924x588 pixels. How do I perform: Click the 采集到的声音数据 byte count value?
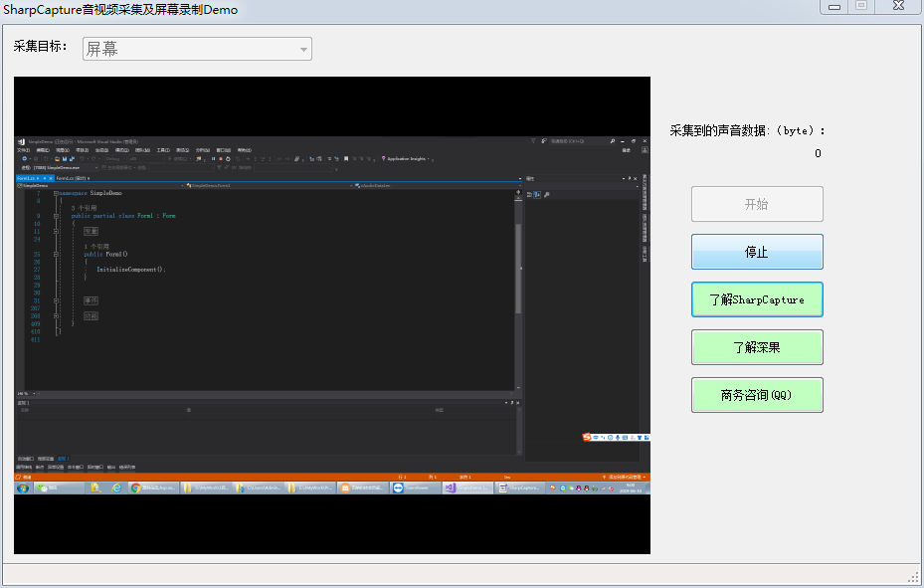(818, 153)
